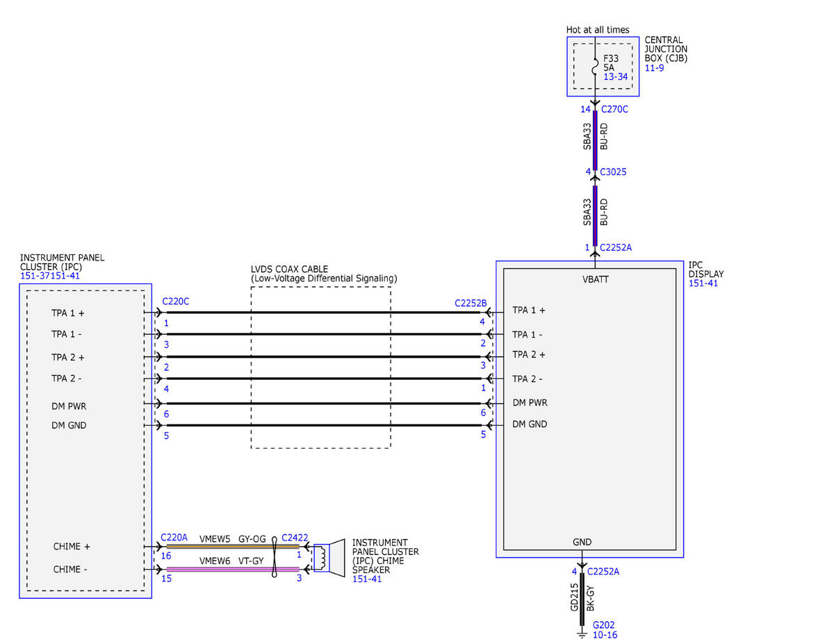Screen dimensions: 834x644
Task: Select the GY-OG wire color label
Action: click(253, 538)
